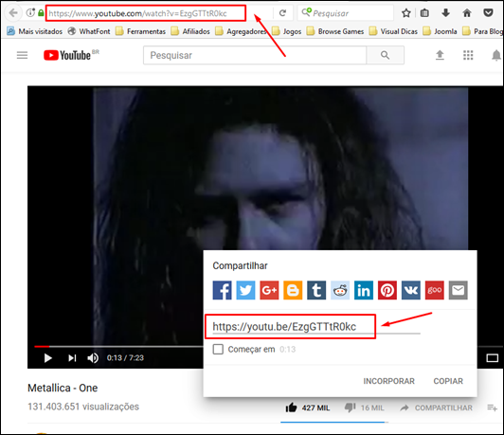Share on goo
This screenshot has height=435, width=504.
pos(435,290)
